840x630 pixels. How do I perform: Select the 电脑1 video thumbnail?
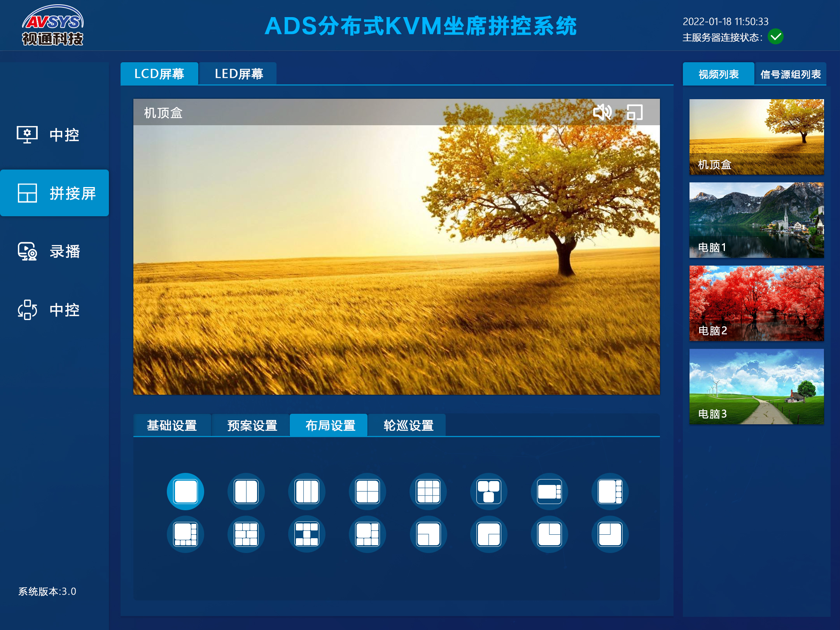pos(756,220)
